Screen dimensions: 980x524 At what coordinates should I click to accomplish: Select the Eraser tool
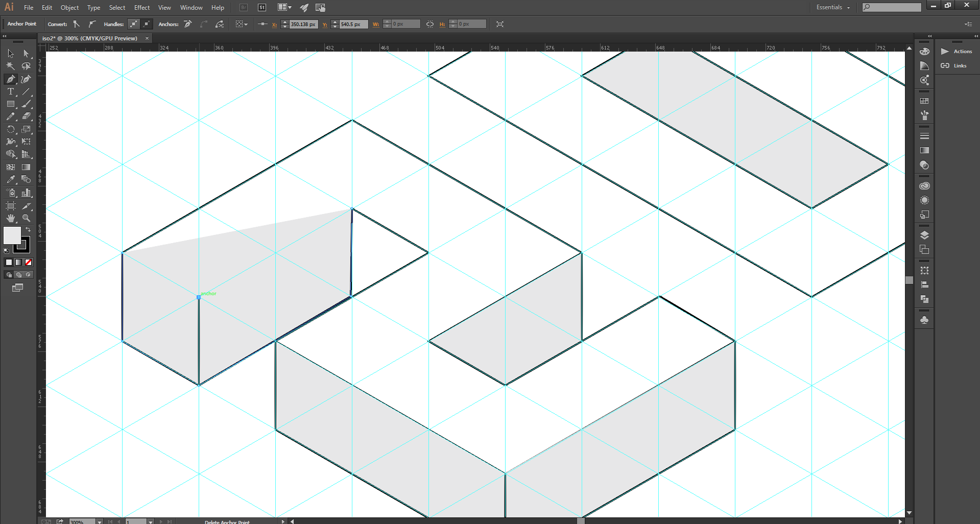(26, 116)
